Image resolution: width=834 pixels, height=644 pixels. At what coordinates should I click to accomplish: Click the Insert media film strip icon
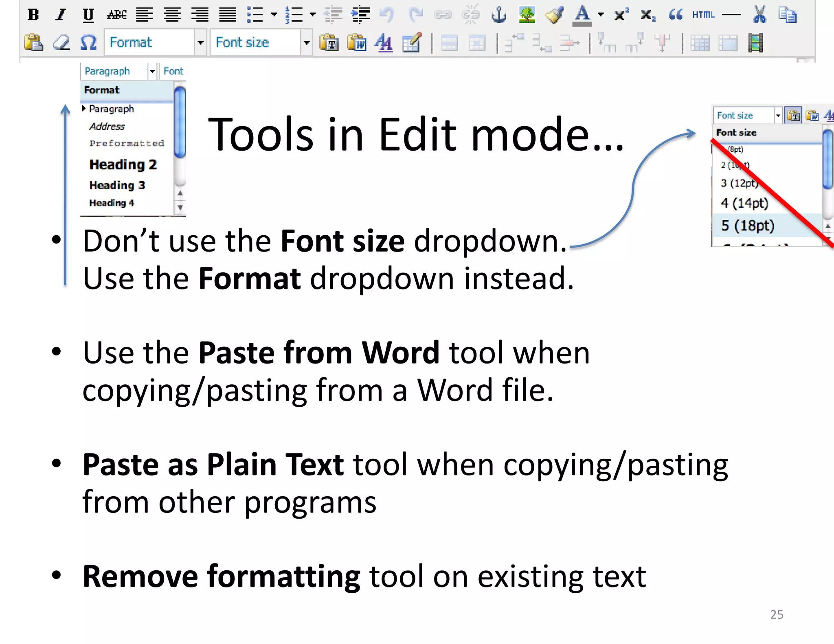pos(755,43)
